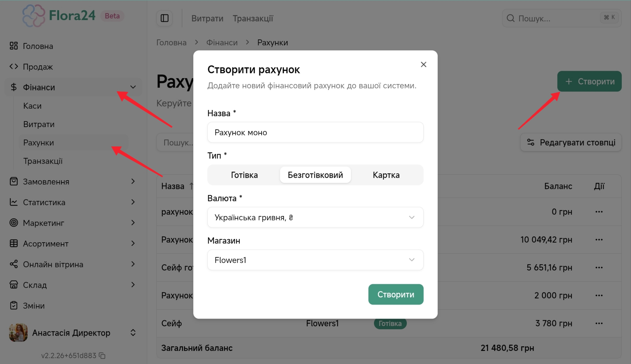
Task: Click the copy version number icon
Action: point(102,356)
